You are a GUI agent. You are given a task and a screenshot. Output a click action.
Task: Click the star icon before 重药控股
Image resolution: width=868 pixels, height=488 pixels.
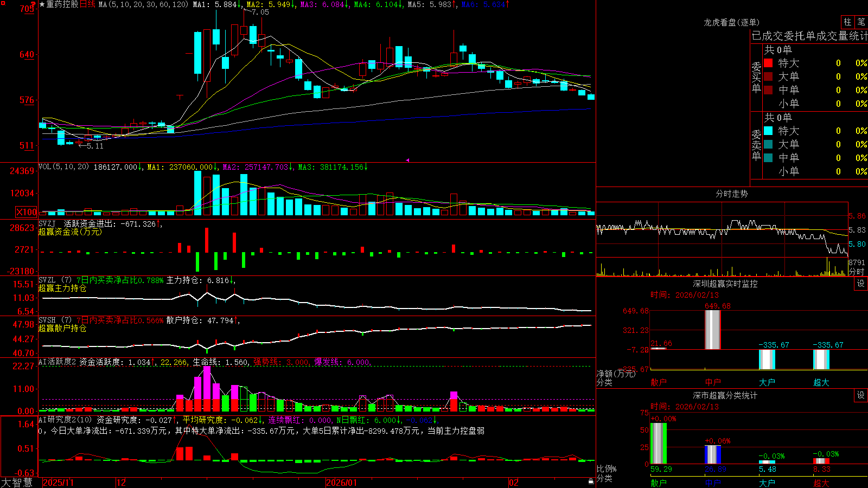42,4
